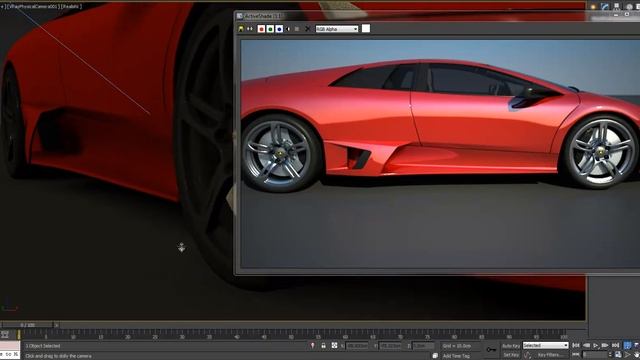Toggle key mode icon below Go to Start
The height and width of the screenshot is (360, 640).
tap(576, 355)
